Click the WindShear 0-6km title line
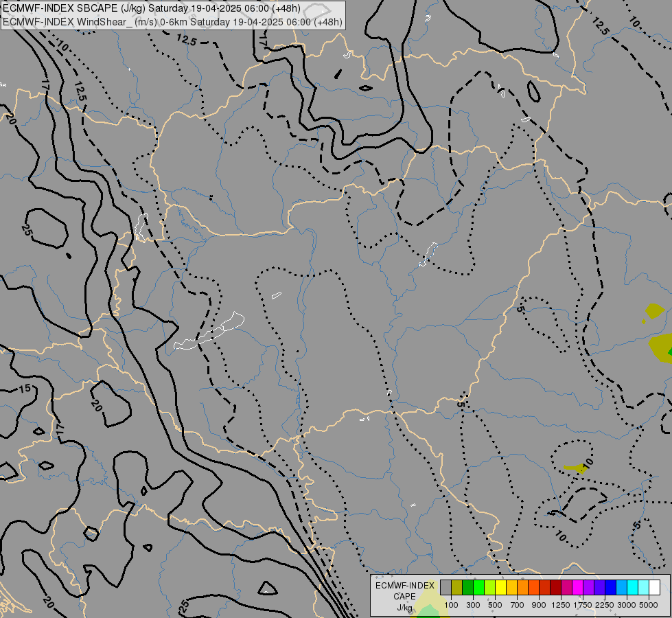 coord(172,21)
